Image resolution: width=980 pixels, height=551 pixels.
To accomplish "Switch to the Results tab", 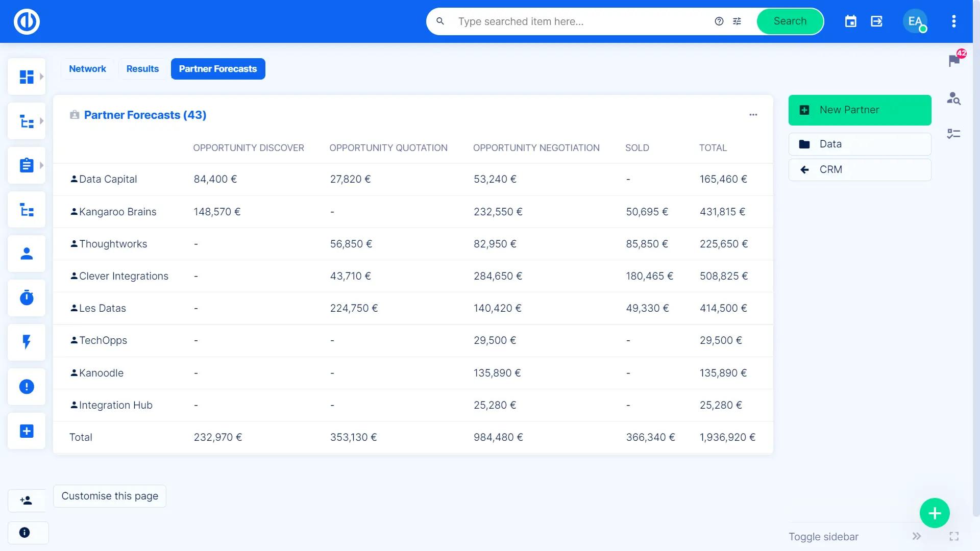I will (x=142, y=69).
